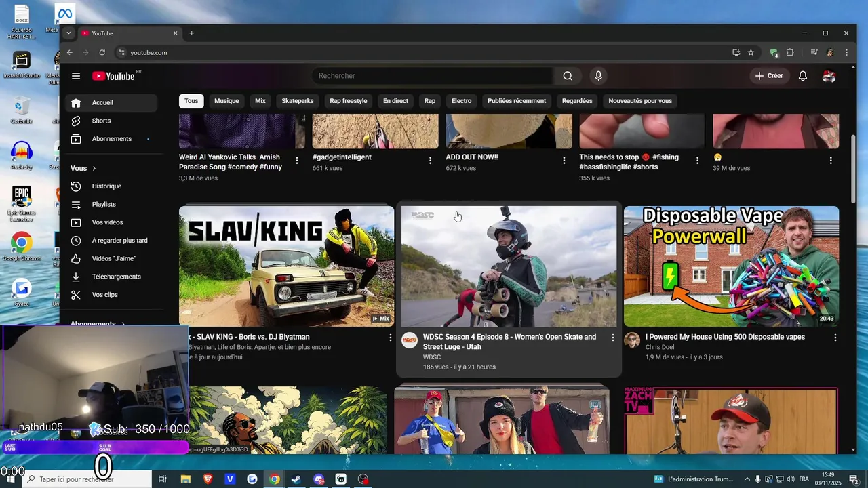
Task: Select the Mix filter chip
Action: click(260, 101)
